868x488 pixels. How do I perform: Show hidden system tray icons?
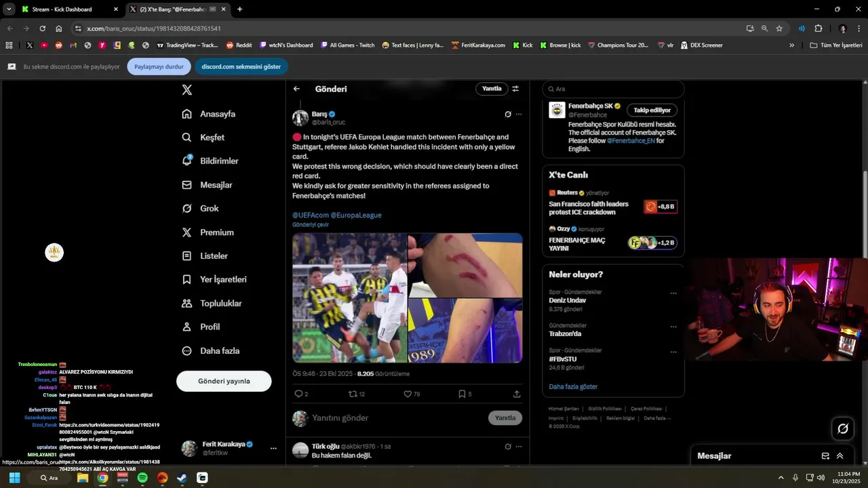coord(781,478)
